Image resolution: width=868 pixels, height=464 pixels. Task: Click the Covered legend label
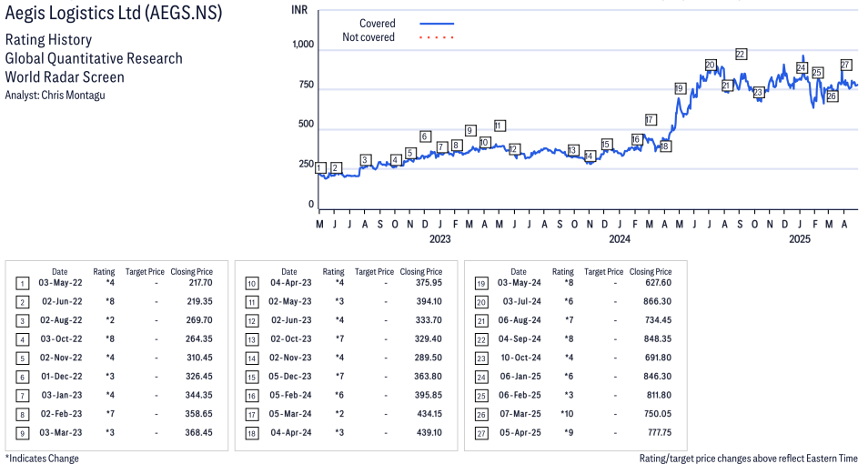pos(377,24)
